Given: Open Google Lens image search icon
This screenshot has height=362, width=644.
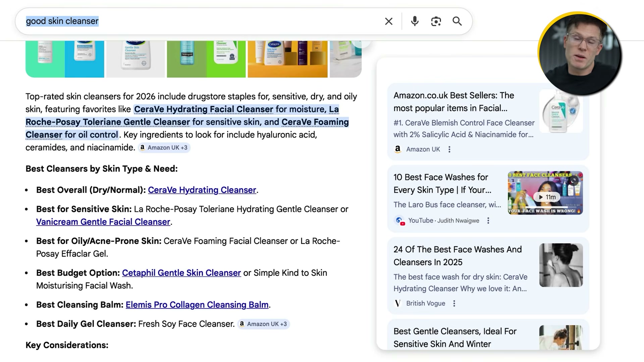Looking at the screenshot, I should [x=436, y=21].
